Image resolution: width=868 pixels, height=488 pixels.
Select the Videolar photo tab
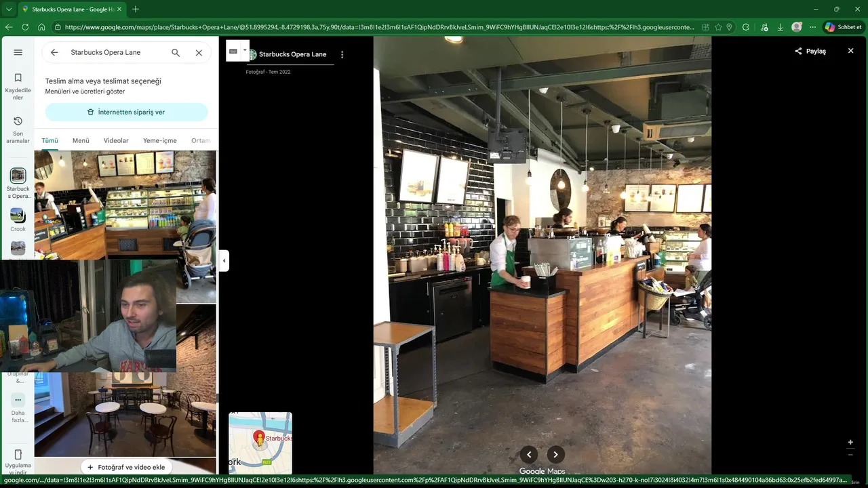[x=116, y=140]
